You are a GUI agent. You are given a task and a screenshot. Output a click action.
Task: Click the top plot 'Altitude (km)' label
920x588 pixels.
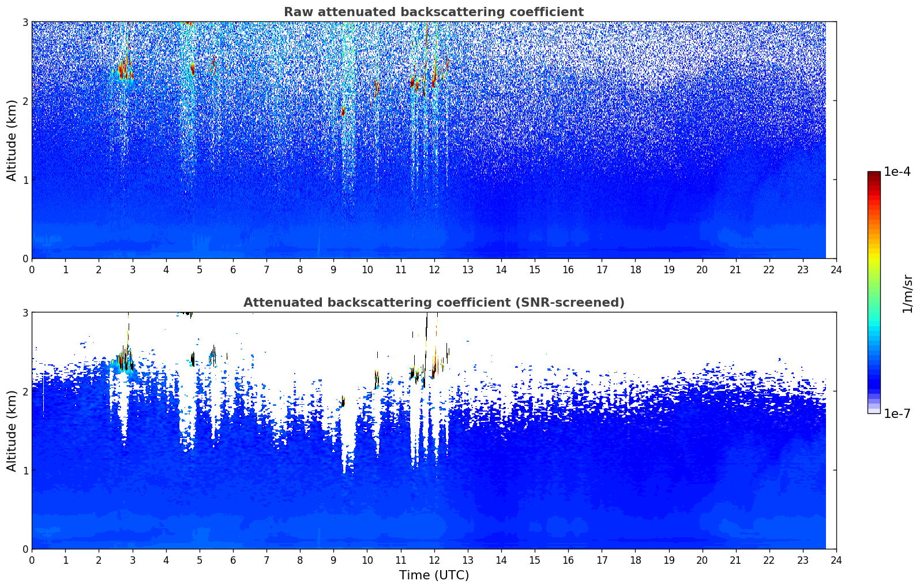pos(12,140)
